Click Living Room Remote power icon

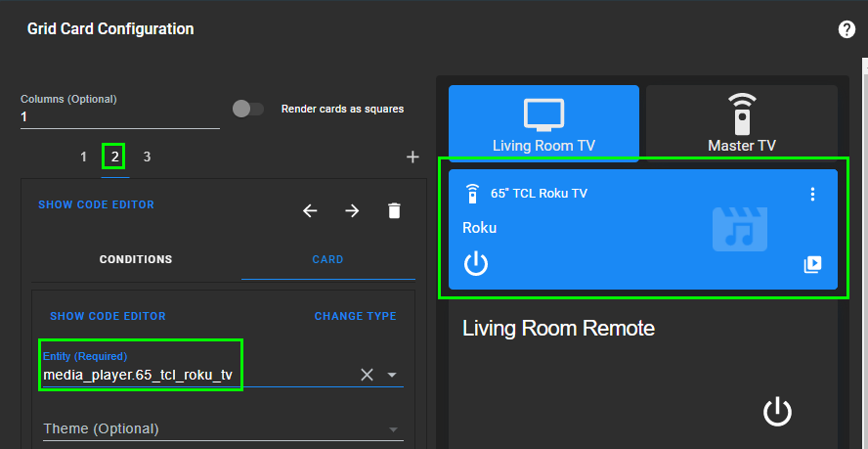click(x=777, y=413)
